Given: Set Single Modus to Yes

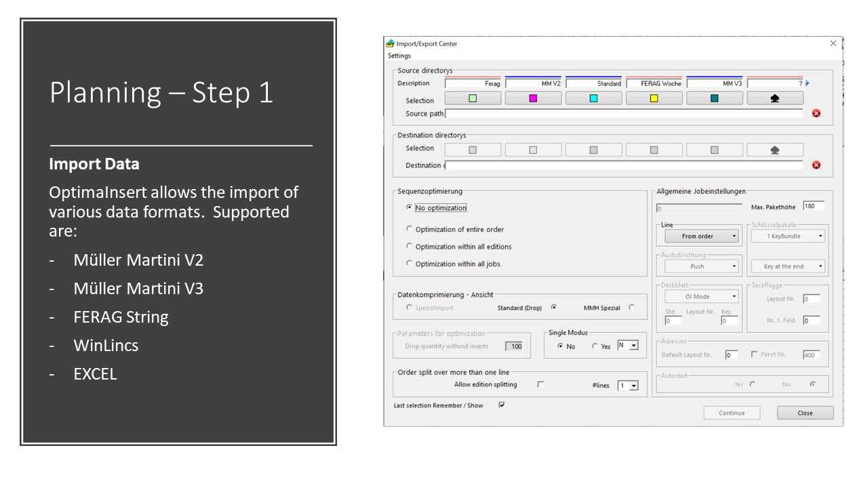Looking at the screenshot, I should pyautogui.click(x=595, y=346).
